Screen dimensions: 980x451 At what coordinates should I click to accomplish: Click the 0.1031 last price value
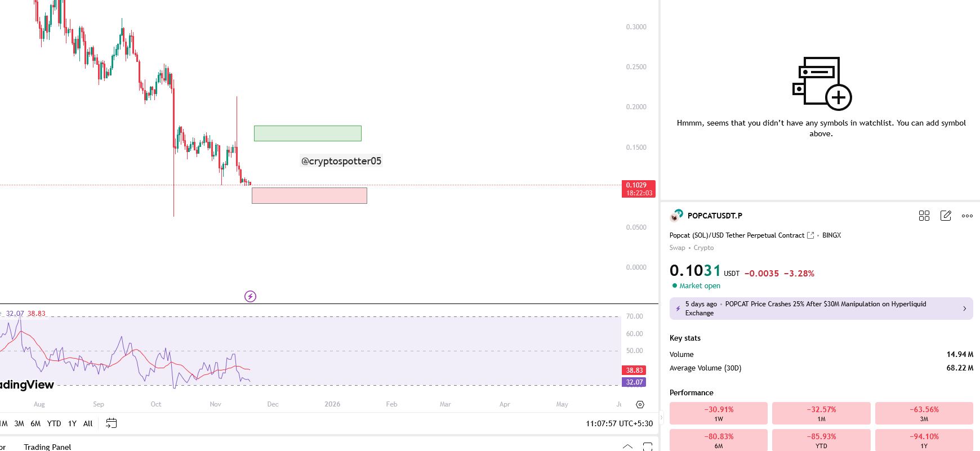coord(695,271)
